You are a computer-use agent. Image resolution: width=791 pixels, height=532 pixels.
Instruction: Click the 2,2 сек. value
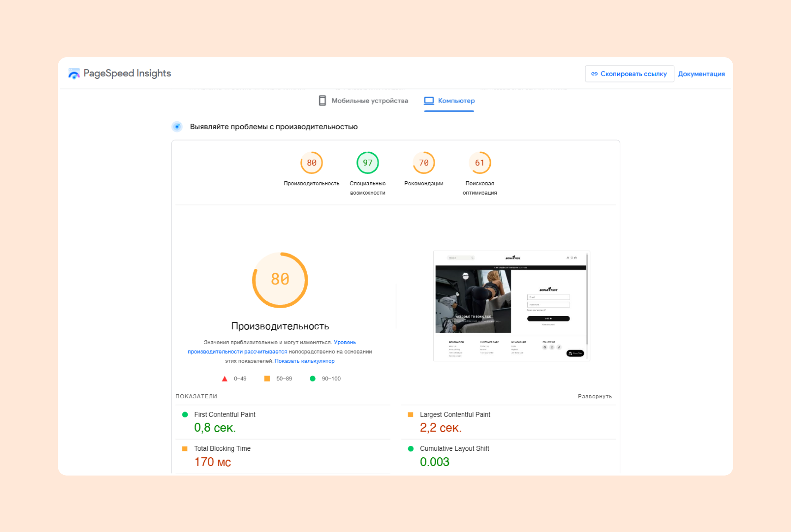(x=440, y=428)
